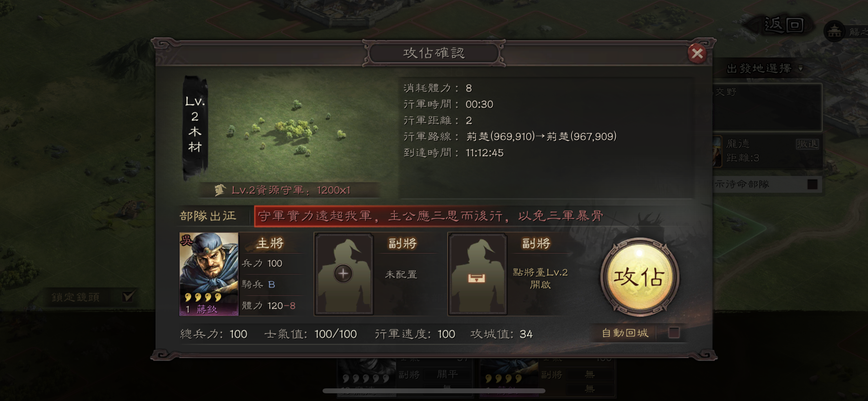Select the 交野 departure location entry
The image size is (868, 401).
click(x=767, y=107)
